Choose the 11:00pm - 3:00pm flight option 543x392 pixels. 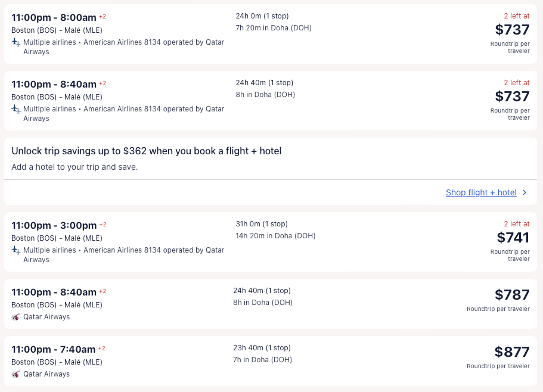pyautogui.click(x=54, y=225)
